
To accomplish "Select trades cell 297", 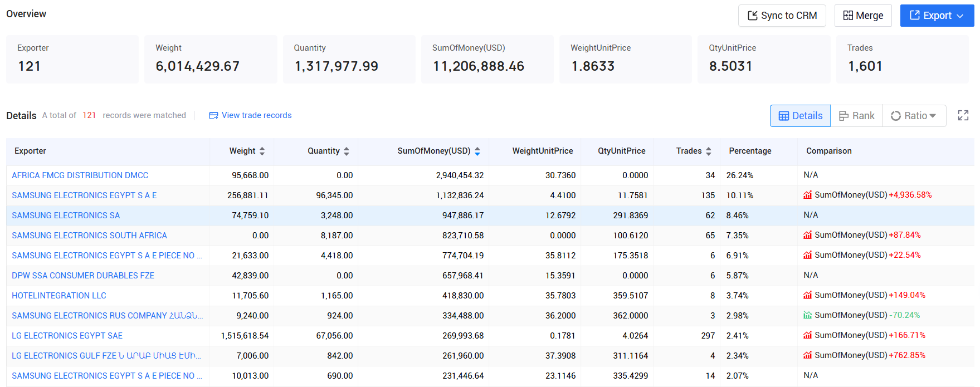I will (708, 336).
